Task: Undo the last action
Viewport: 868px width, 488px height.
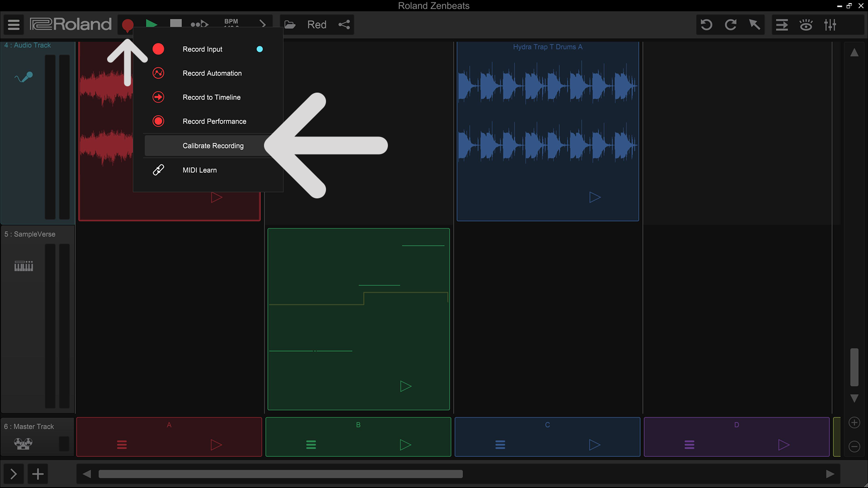Action: coord(707,24)
